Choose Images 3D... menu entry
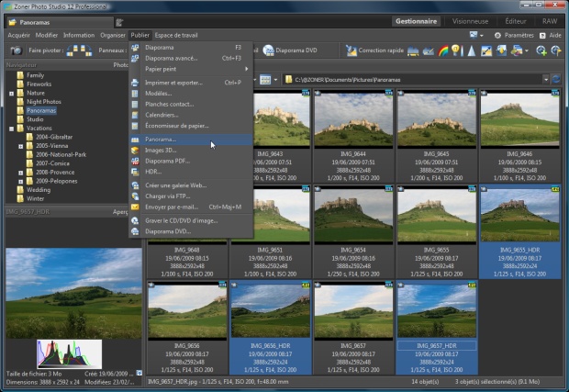Image resolution: width=569 pixels, height=392 pixels. click(x=191, y=151)
